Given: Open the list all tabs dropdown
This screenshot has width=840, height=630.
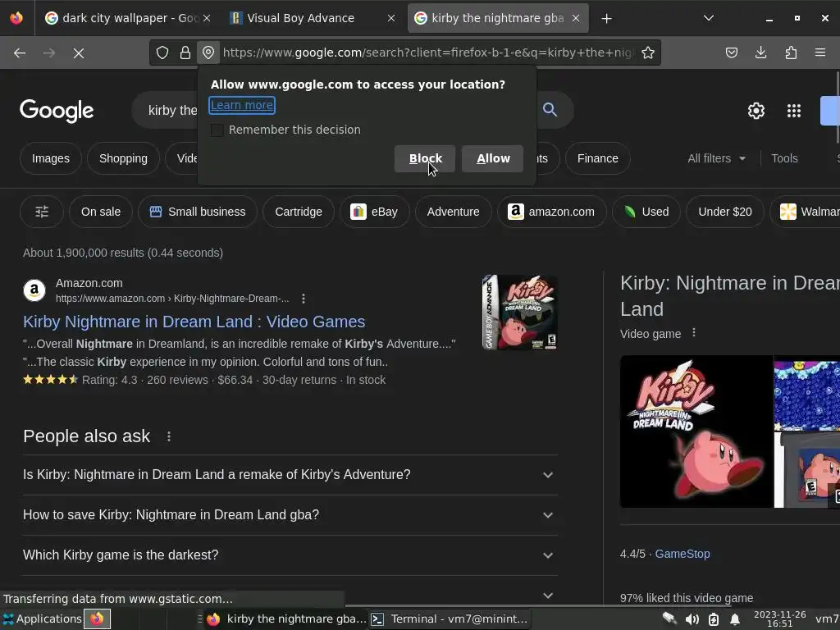Looking at the screenshot, I should pyautogui.click(x=708, y=18).
